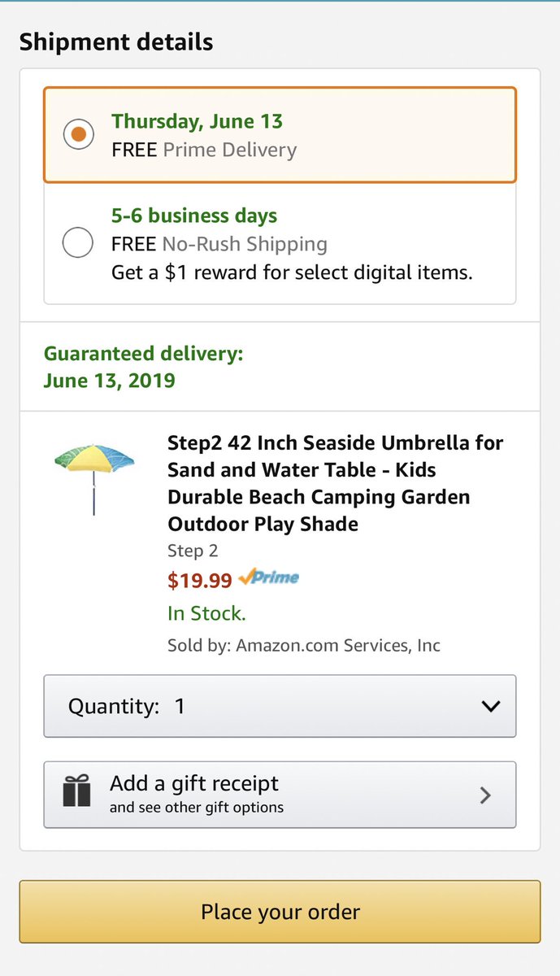The height and width of the screenshot is (976, 560).
Task: Click the $1 reward for digital items text
Action: pyautogui.click(x=292, y=272)
